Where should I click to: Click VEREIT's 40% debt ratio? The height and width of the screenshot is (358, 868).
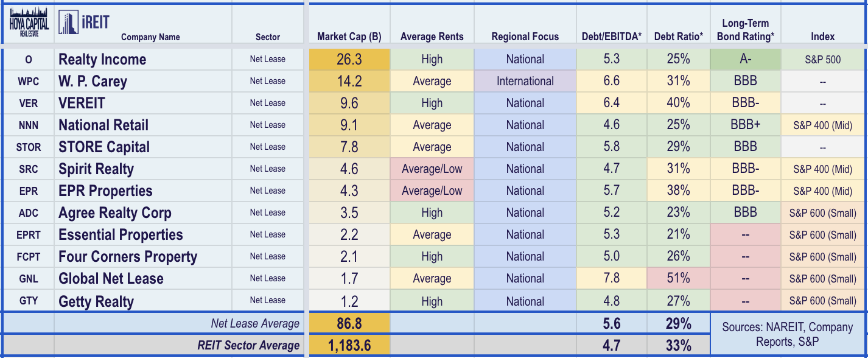click(x=678, y=104)
